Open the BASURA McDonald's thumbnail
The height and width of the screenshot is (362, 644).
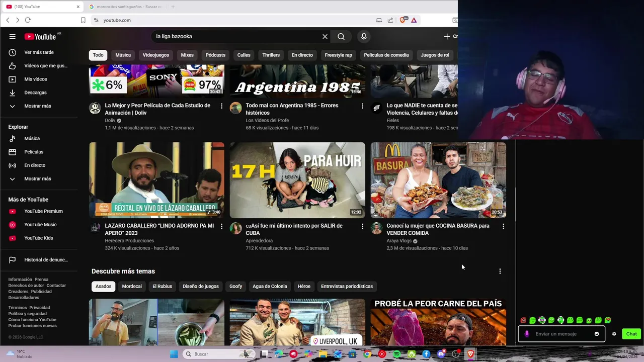[438, 180]
